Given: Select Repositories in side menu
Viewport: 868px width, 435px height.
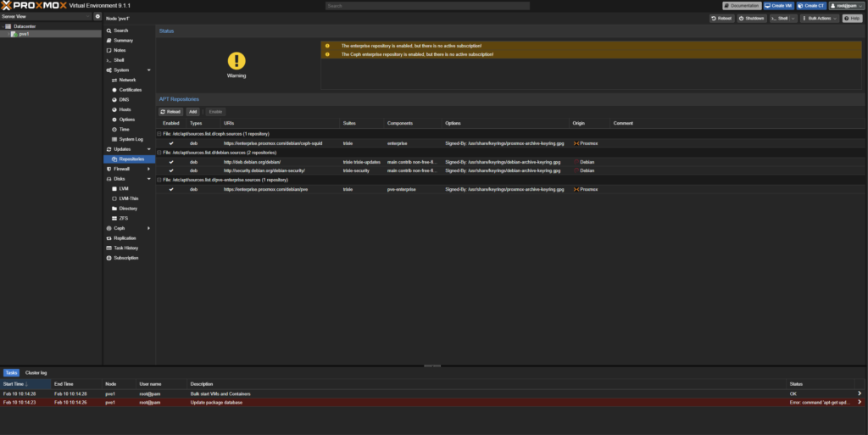Looking at the screenshot, I should pos(129,159).
